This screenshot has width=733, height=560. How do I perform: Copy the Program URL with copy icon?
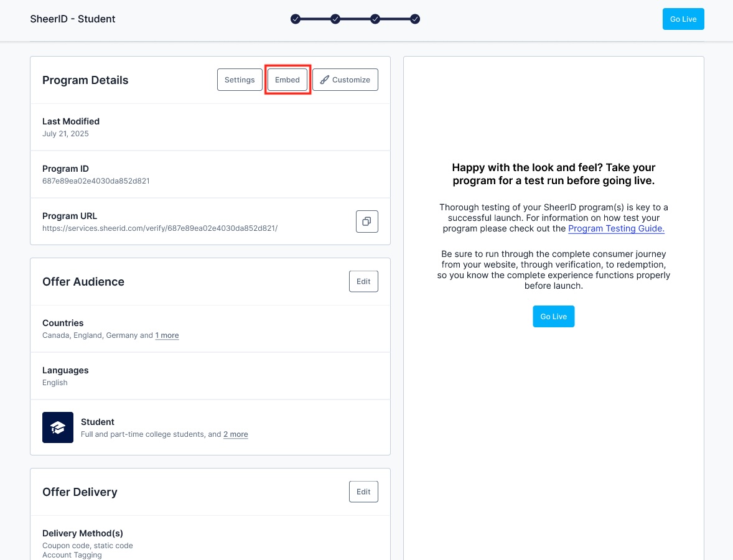coord(366,222)
